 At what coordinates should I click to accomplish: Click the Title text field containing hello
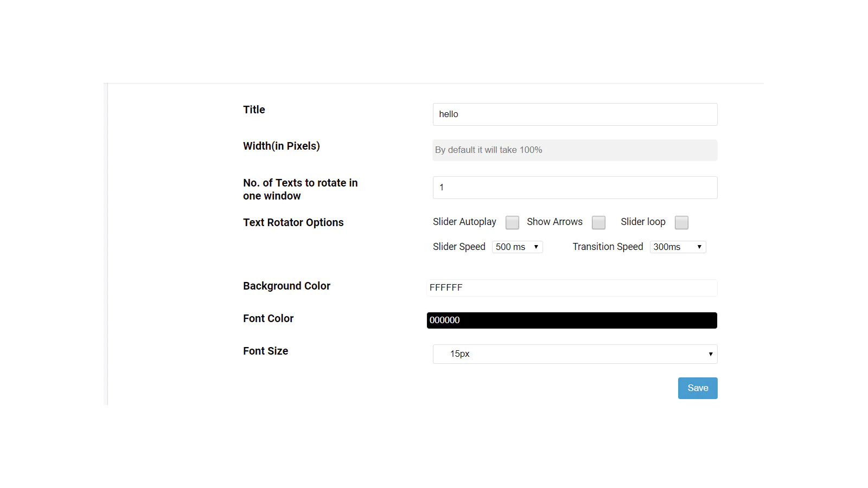pos(575,114)
